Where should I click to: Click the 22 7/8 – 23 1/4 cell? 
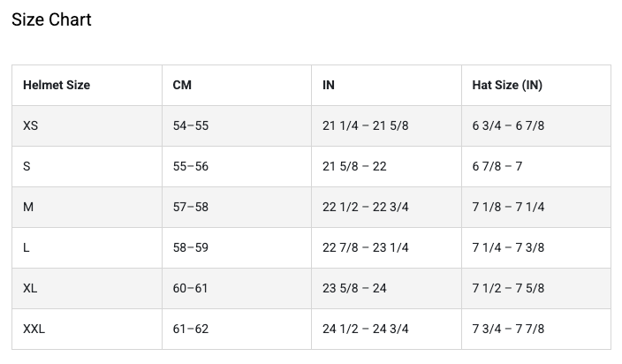366,247
